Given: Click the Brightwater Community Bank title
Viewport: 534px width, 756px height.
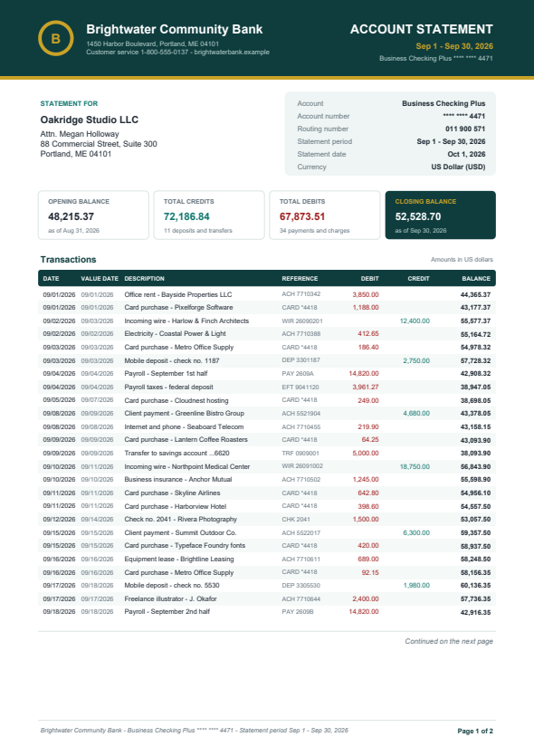Looking at the screenshot, I should pos(175,29).
